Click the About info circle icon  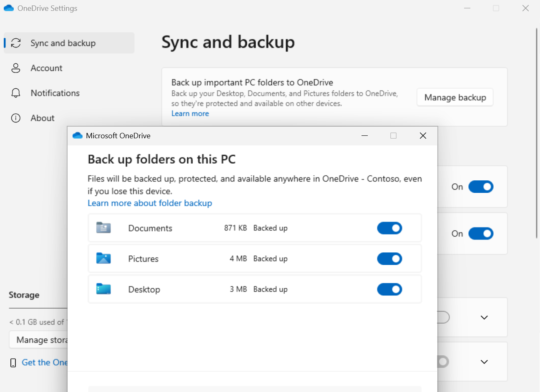point(16,118)
